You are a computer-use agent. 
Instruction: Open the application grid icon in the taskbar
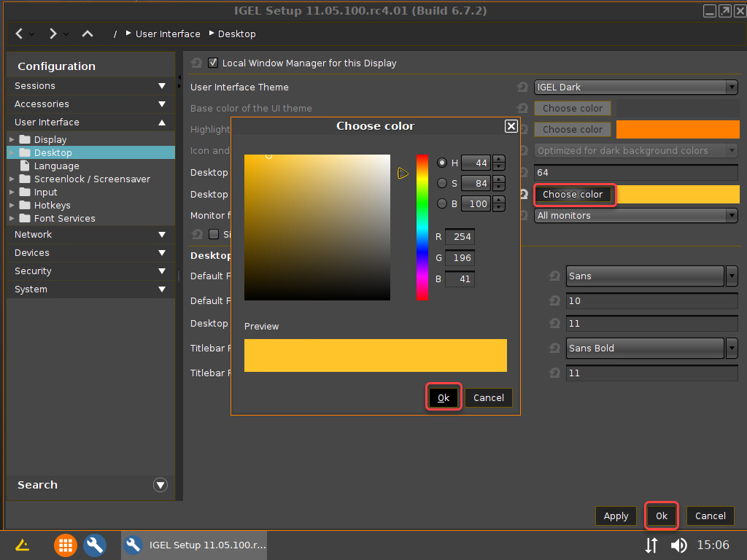(65, 545)
